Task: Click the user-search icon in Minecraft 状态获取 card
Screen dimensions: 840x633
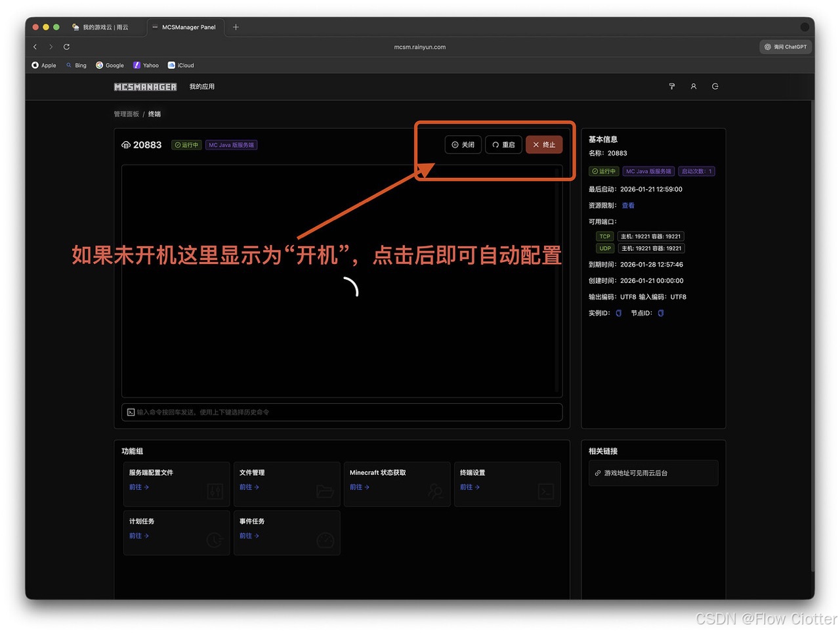Action: click(436, 491)
